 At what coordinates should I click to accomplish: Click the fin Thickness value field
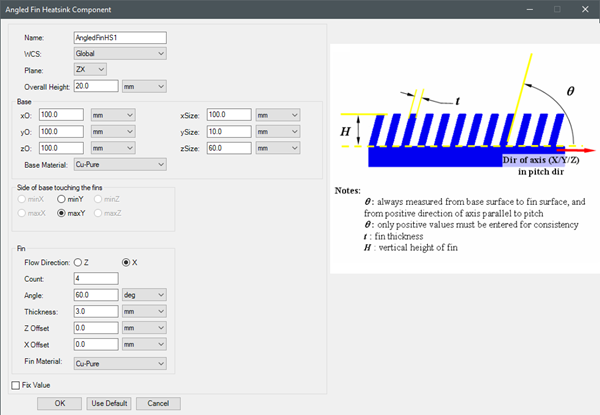coord(96,312)
